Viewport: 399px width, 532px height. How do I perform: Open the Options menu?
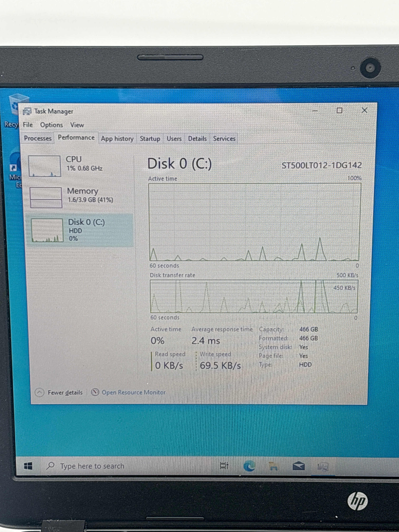[x=51, y=125]
